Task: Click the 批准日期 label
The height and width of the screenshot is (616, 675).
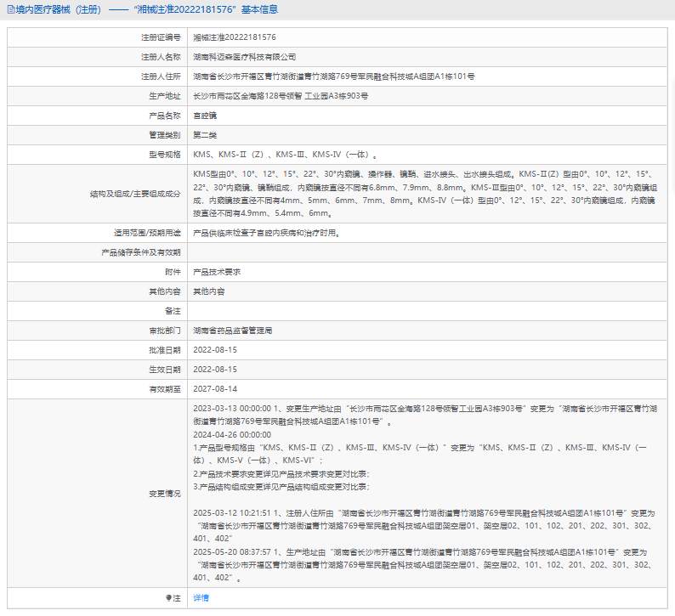Action: 164,350
